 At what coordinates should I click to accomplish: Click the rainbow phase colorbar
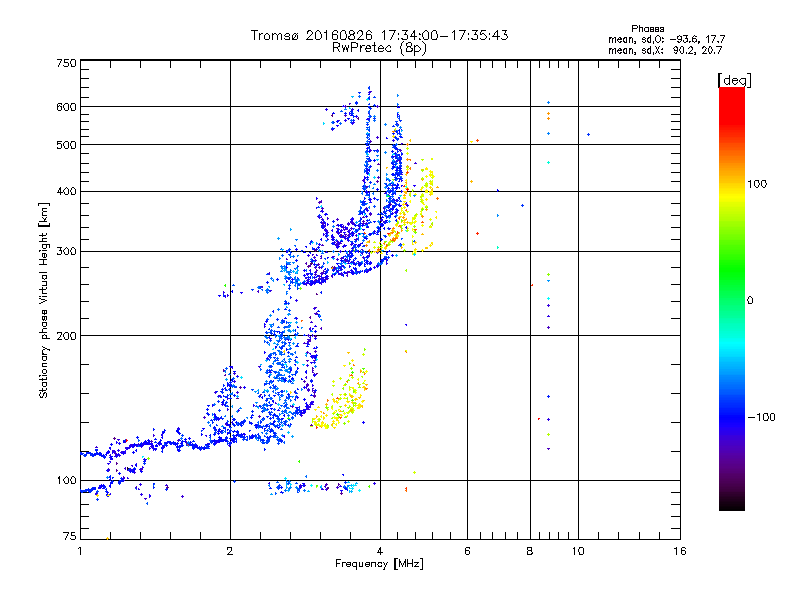click(x=732, y=298)
